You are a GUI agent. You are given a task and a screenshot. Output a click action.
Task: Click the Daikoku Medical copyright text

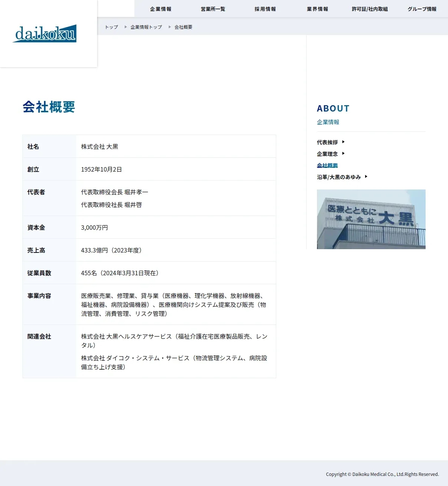point(382,474)
